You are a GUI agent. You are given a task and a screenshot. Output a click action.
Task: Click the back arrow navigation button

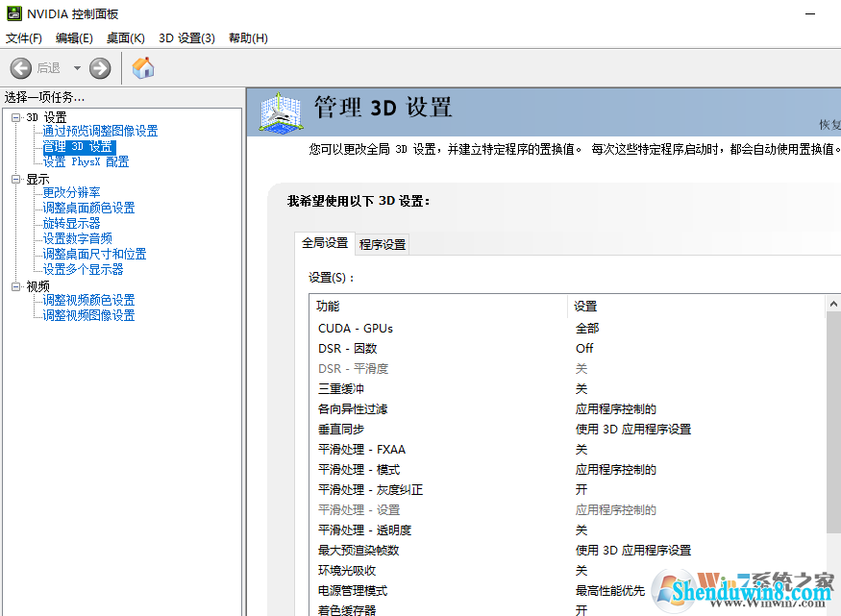pyautogui.click(x=21, y=68)
